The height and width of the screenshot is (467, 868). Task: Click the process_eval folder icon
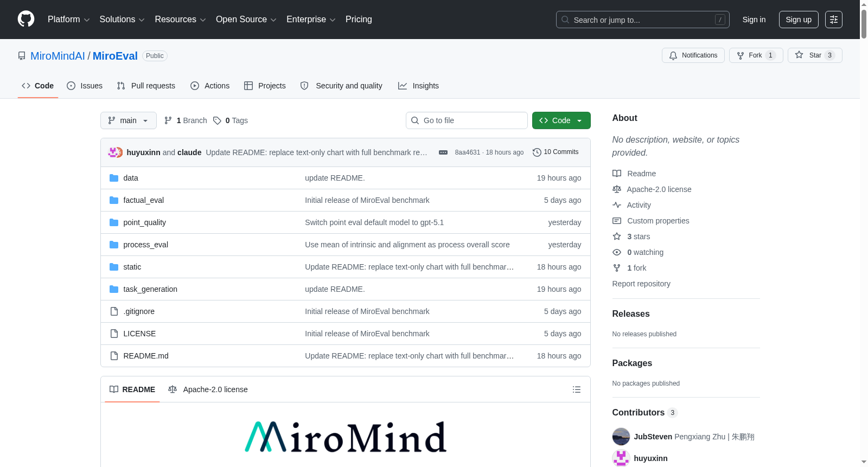[114, 245]
